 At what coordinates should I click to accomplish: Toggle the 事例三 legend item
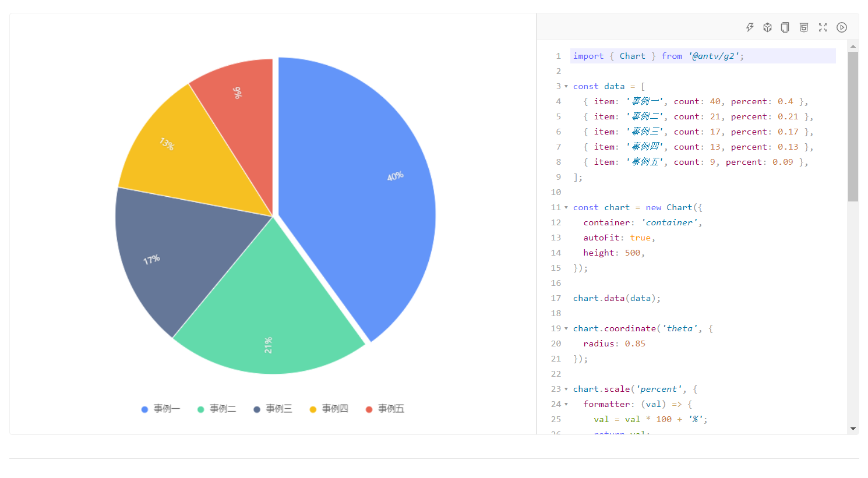click(273, 409)
